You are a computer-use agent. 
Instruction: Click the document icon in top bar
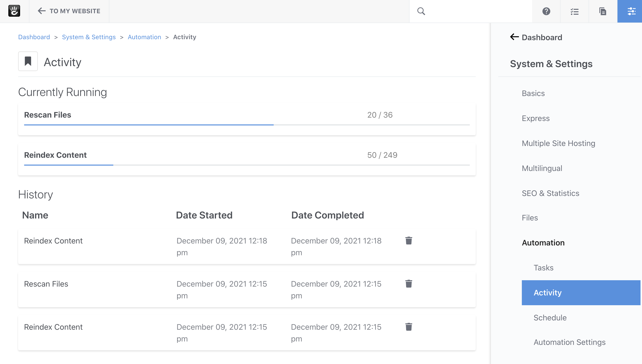[602, 11]
